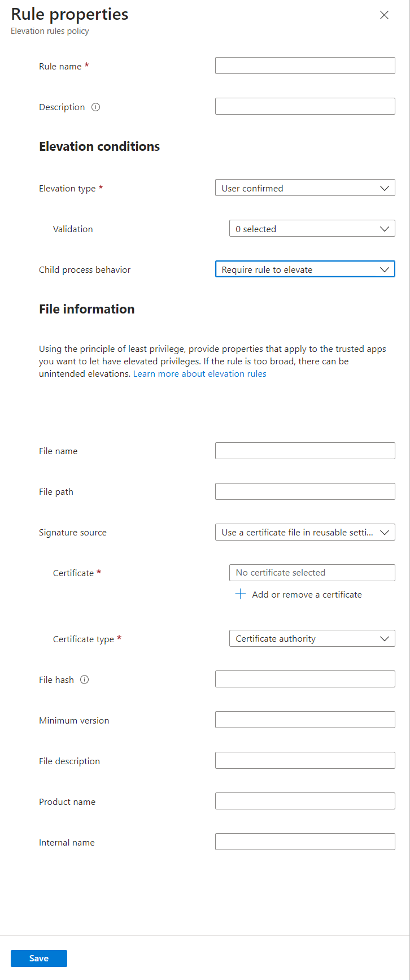Screen dimensions: 410x980
Task: Focus the File hash input
Action: pyautogui.click(x=305, y=679)
